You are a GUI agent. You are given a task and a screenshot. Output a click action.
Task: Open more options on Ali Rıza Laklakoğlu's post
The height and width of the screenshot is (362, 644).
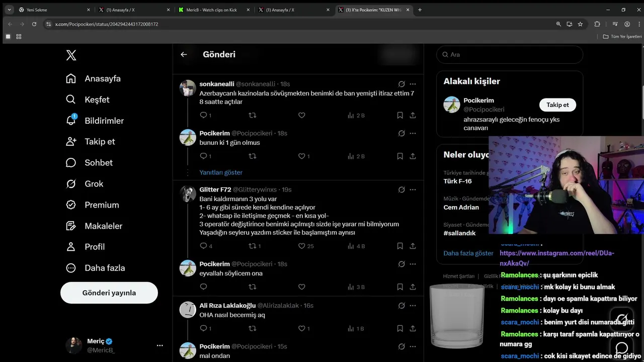tap(413, 305)
